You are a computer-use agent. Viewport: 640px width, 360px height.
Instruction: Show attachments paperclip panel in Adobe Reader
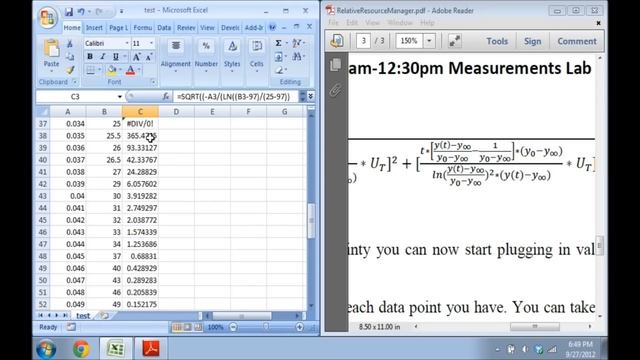(336, 89)
